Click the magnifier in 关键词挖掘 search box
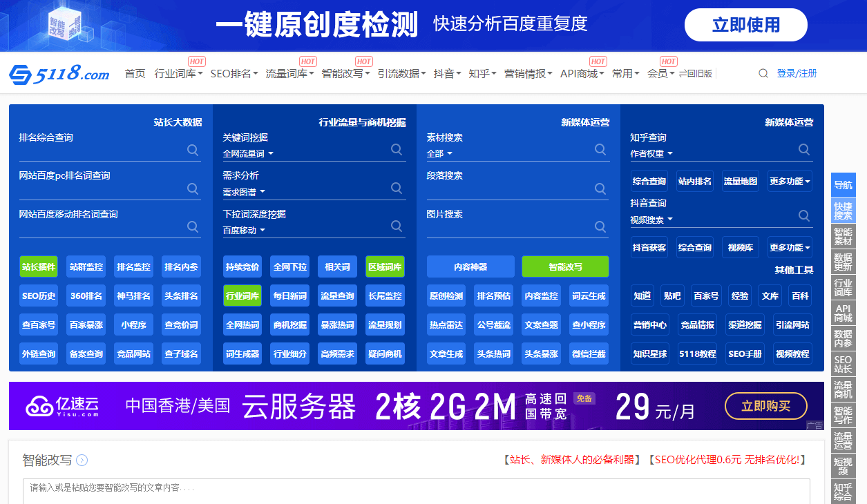Screen dimensions: 867x504 [x=397, y=149]
